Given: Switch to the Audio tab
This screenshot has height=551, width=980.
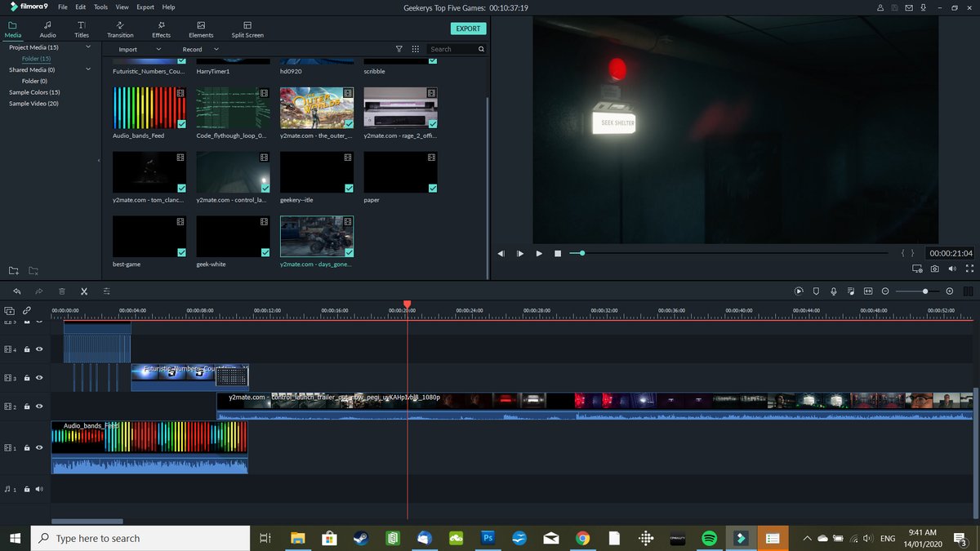Looking at the screenshot, I should [48, 29].
